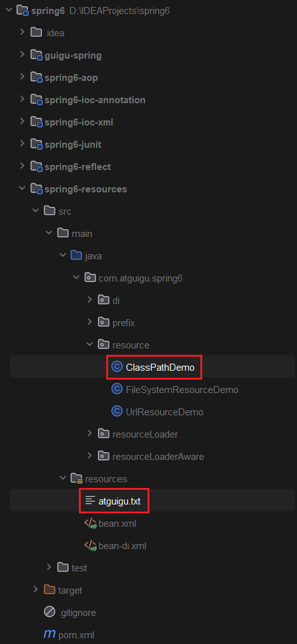Screen dimensions: 297x644
Task: Click the orange target folder icon
Action: pyautogui.click(x=49, y=590)
